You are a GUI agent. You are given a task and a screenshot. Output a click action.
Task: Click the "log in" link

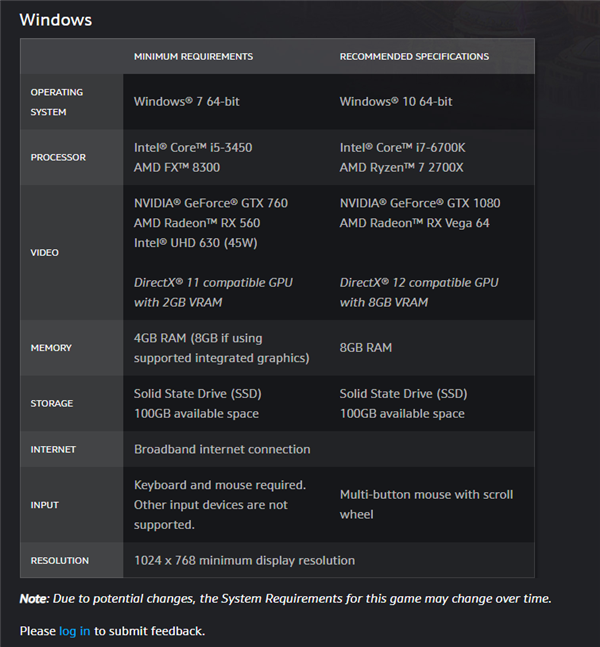click(74, 631)
